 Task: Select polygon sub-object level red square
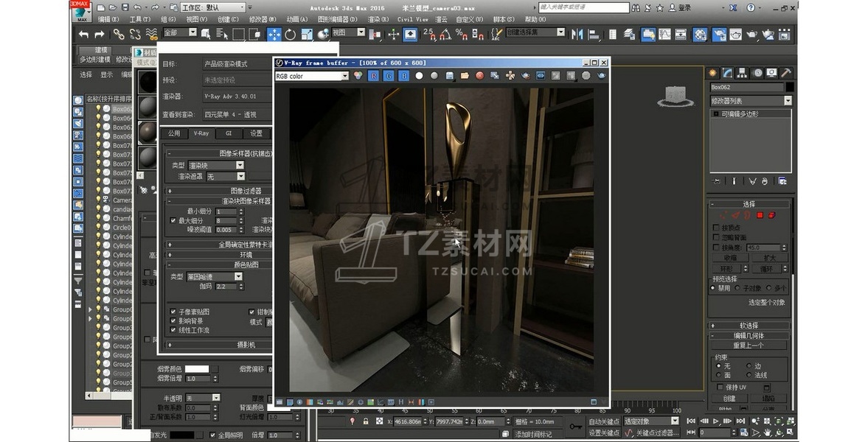click(x=759, y=215)
